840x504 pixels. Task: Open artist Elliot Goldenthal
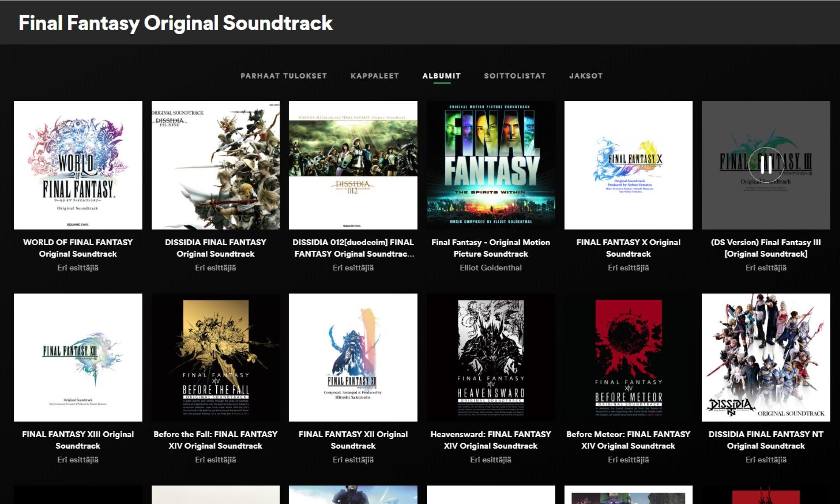[491, 268]
